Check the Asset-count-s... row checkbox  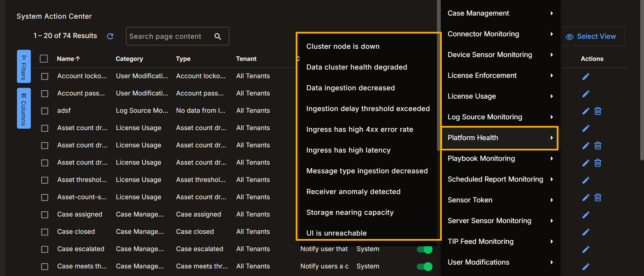pyautogui.click(x=45, y=197)
